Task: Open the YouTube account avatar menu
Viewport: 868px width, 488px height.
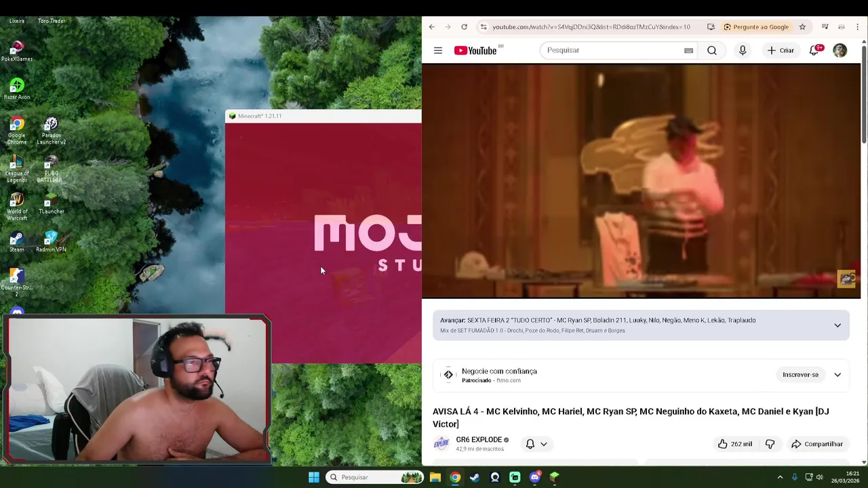Action: coord(840,50)
